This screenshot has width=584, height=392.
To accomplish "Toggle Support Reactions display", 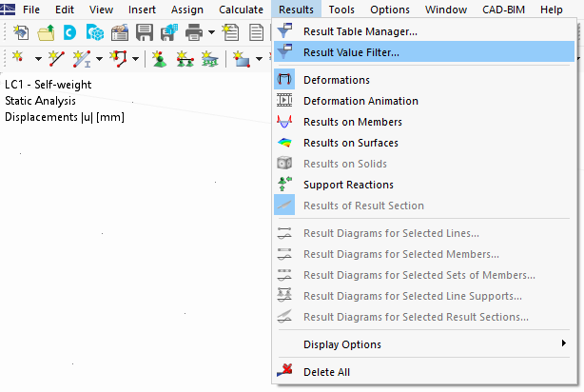I will point(348,185).
